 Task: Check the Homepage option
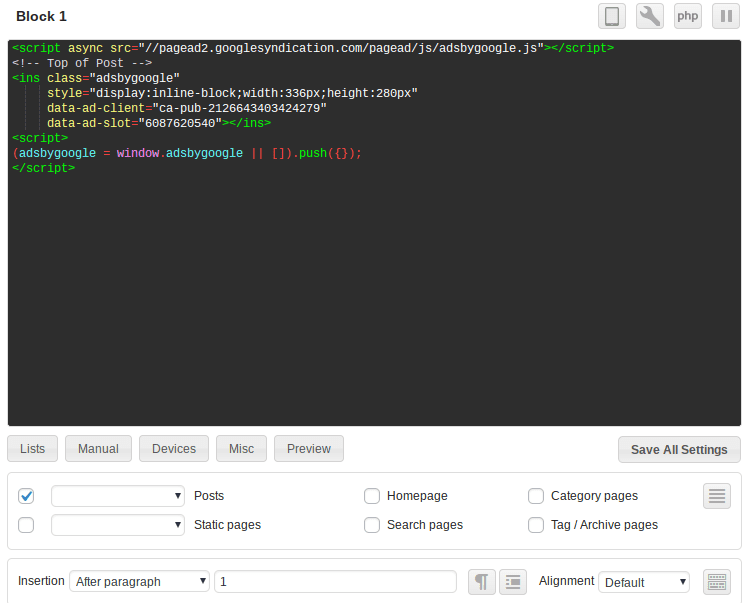click(x=372, y=496)
